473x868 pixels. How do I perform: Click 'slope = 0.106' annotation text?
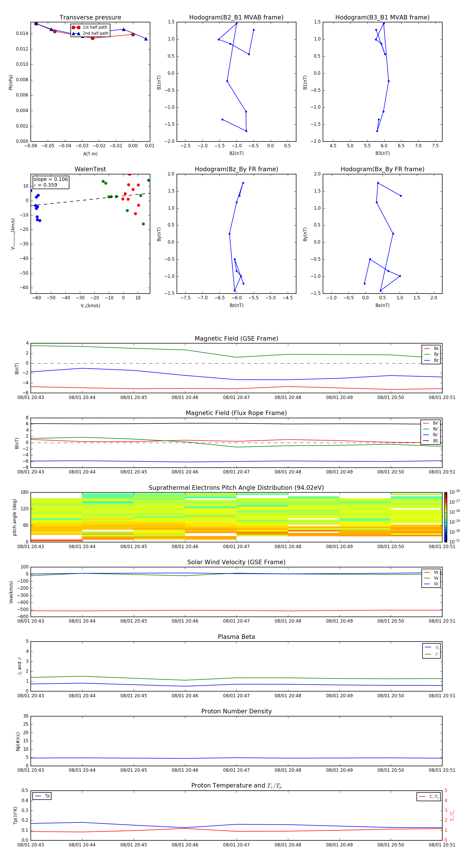51,179
